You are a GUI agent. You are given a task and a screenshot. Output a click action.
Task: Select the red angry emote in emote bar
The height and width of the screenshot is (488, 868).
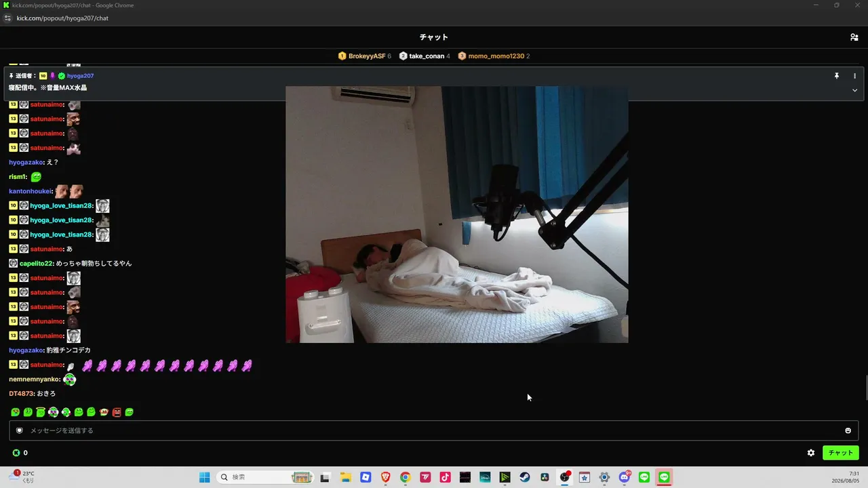tap(117, 412)
